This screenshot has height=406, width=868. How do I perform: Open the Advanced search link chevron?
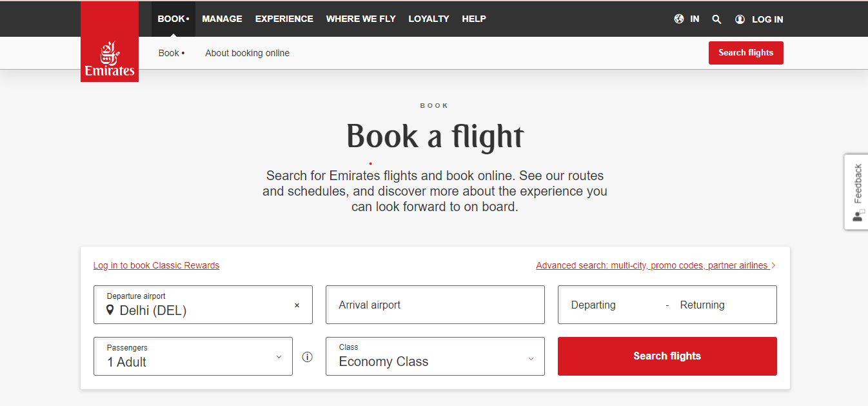pyautogui.click(x=773, y=265)
